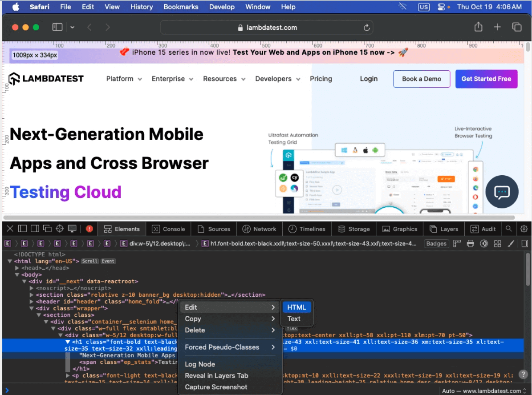Click the Get Started Free button
The width and height of the screenshot is (532, 395).
point(486,79)
